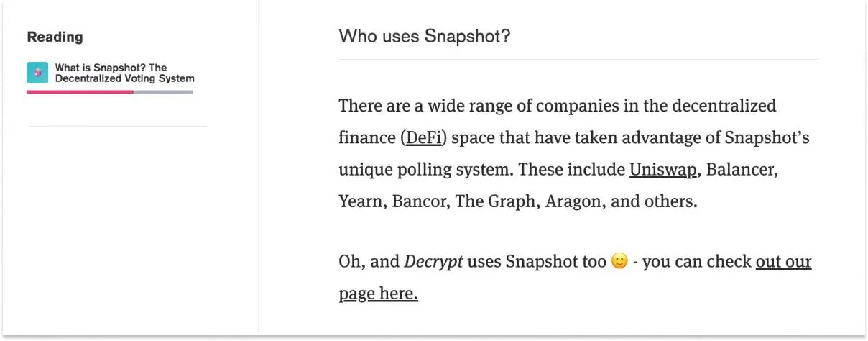The height and width of the screenshot is (341, 868).
Task: Click the smiley face emoji
Action: pos(619,262)
